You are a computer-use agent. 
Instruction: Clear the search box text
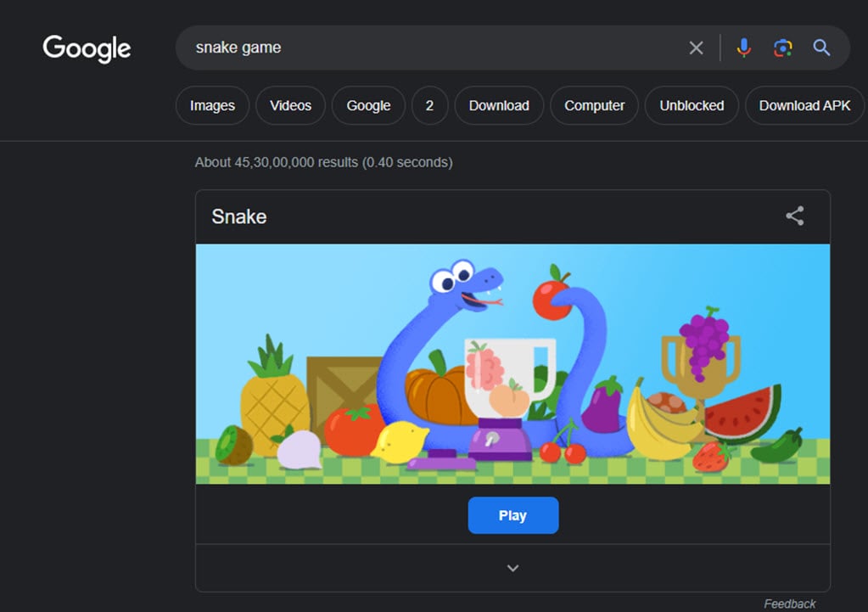[x=696, y=48]
